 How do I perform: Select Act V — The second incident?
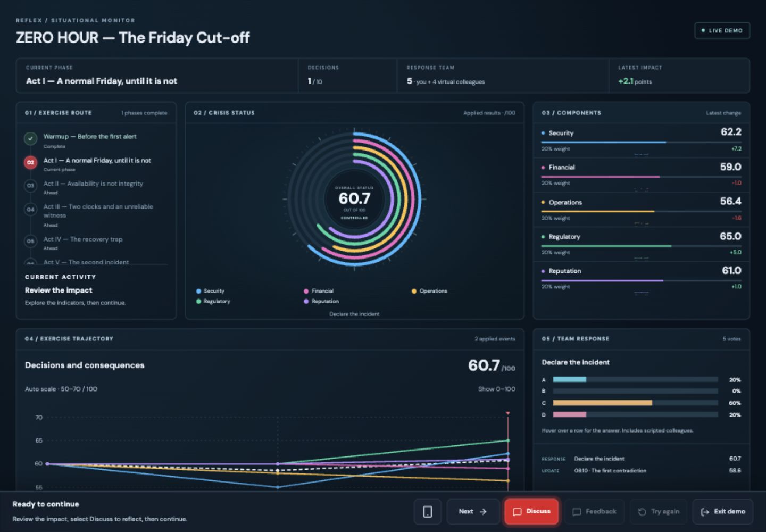(x=86, y=262)
